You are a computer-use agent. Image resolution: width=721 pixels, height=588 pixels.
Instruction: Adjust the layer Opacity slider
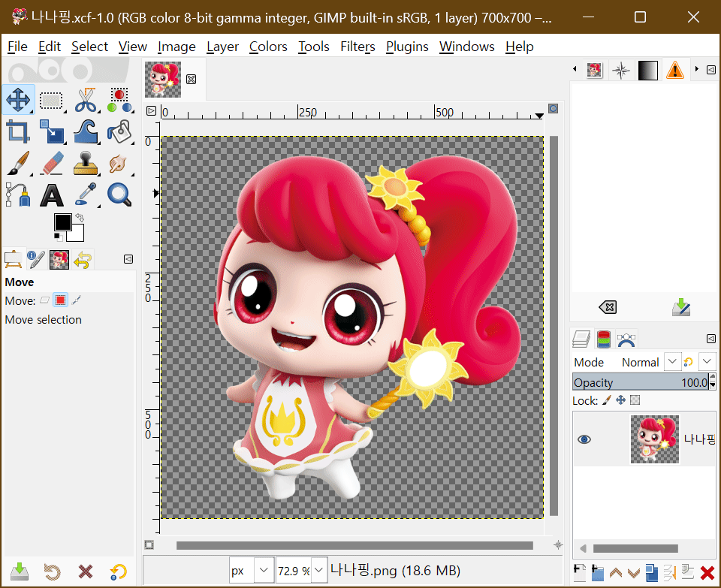pyautogui.click(x=641, y=382)
